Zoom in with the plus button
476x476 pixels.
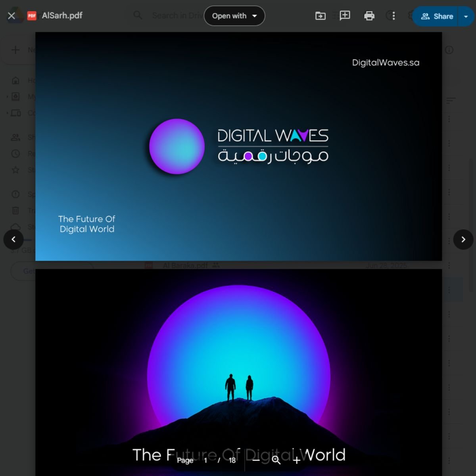point(296,460)
